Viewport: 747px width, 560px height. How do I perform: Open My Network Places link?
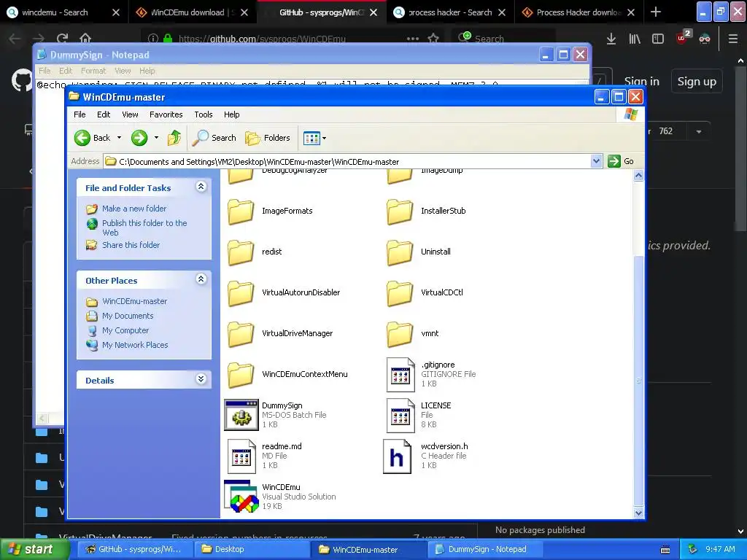pos(135,345)
